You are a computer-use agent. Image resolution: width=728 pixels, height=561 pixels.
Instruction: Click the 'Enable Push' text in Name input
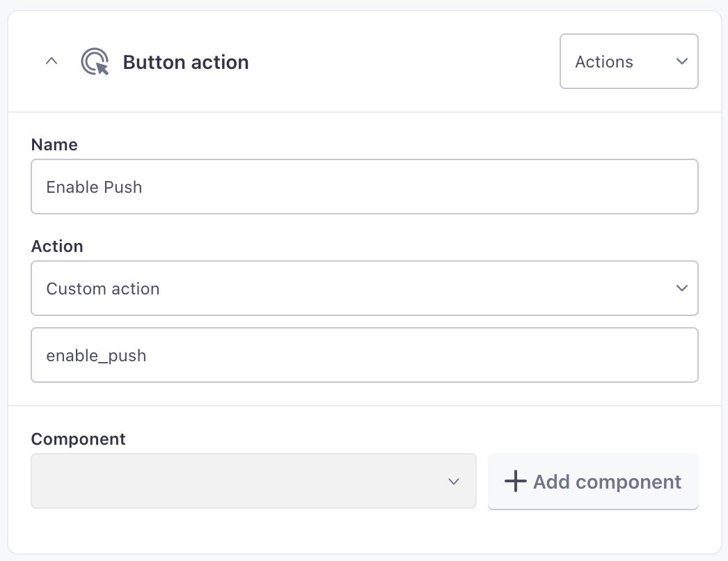(94, 187)
